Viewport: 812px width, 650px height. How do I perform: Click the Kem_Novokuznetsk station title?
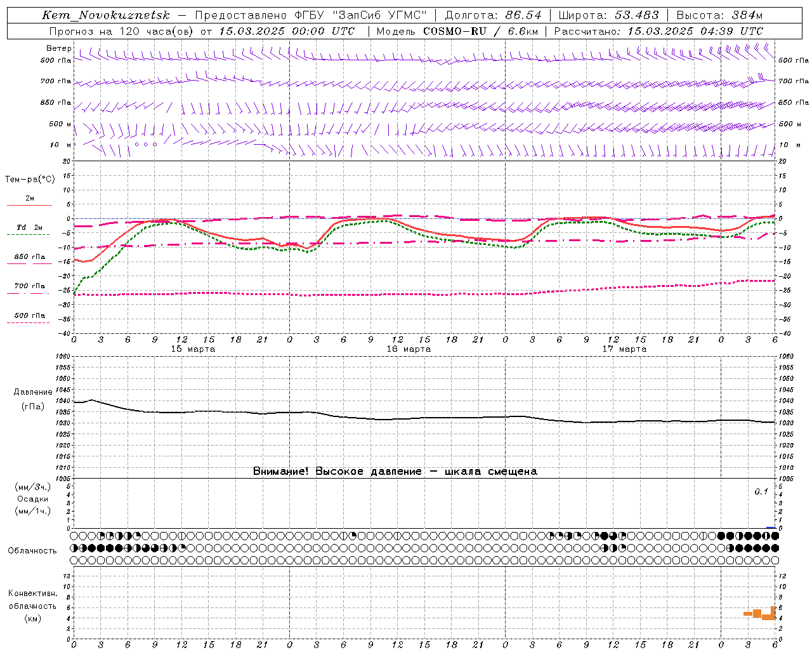pos(105,15)
